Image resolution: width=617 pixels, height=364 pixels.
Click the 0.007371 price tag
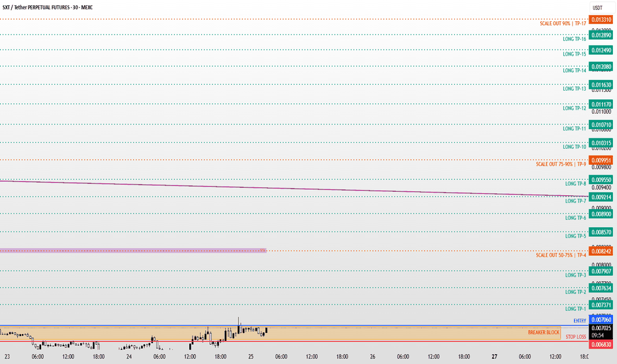601,305
